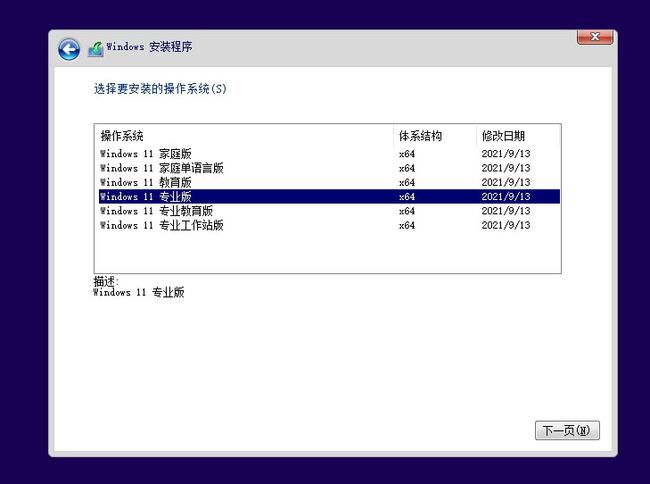Go back using the blue arrow button
The width and height of the screenshot is (650, 484).
point(69,50)
